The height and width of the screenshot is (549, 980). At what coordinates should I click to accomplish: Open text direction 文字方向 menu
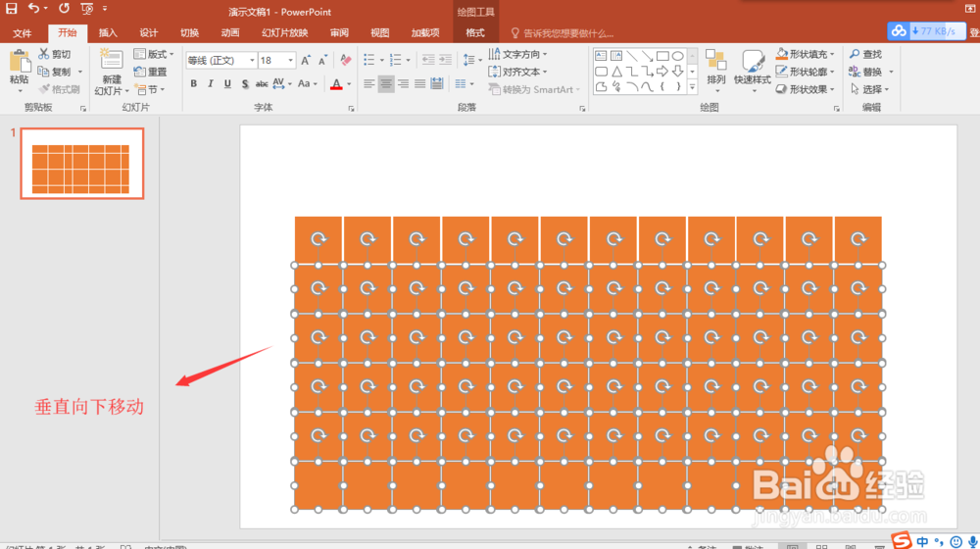(x=518, y=54)
